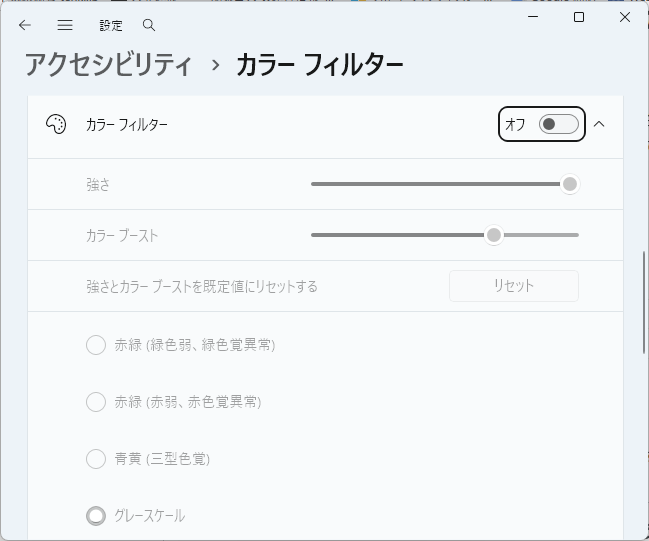The width and height of the screenshot is (649, 541).
Task: Select グレースケール radio option
Action: click(x=96, y=516)
